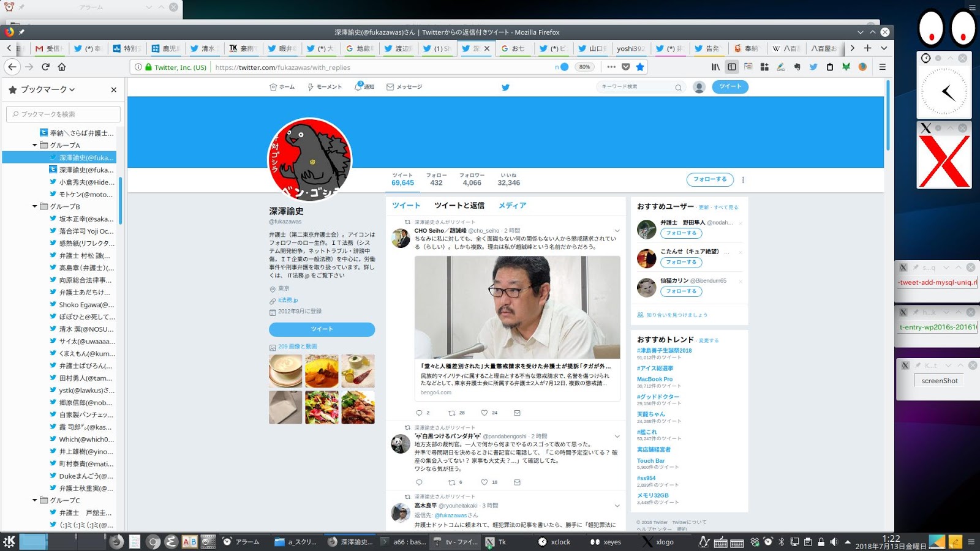Image resolution: width=980 pixels, height=551 pixels.
Task: Like the 白黒つけるパンダ弁 tweet
Action: 484,482
